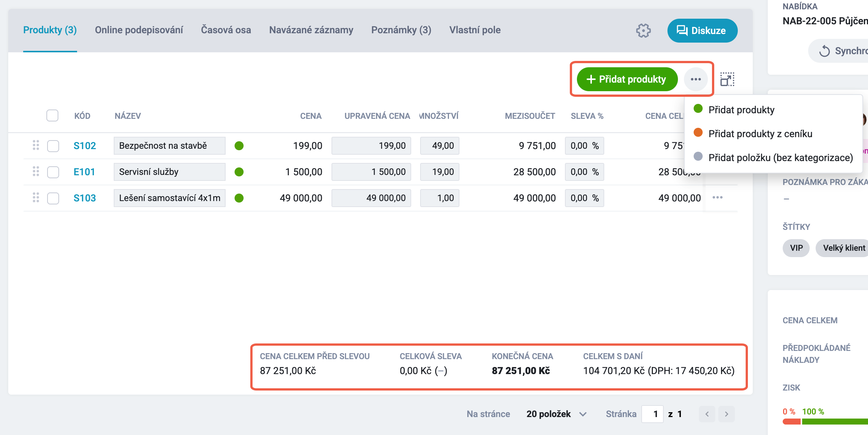Click the green status dot for Servisní služby
Screen dimensions: 868x435
coord(239,172)
